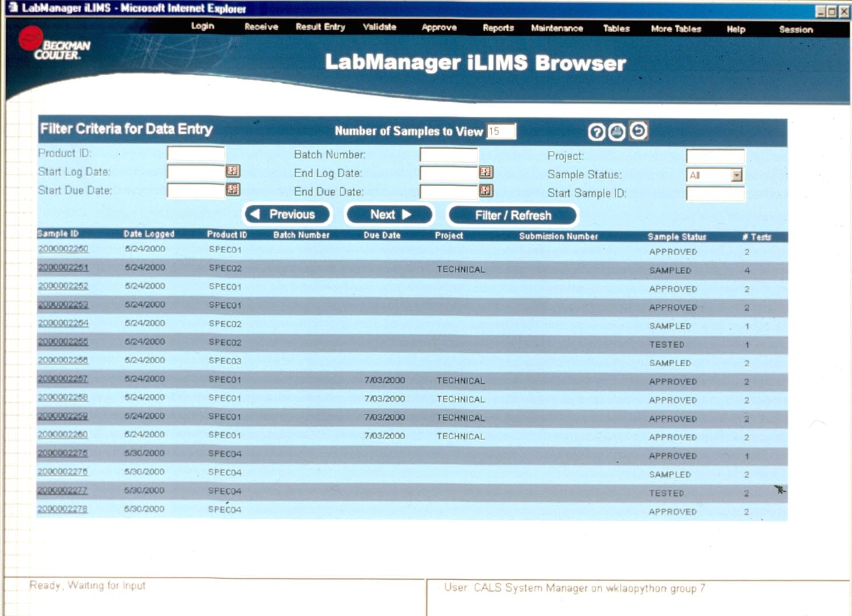The width and height of the screenshot is (852, 616).
Task: Open sample 2000002278 link
Action: [x=62, y=509]
